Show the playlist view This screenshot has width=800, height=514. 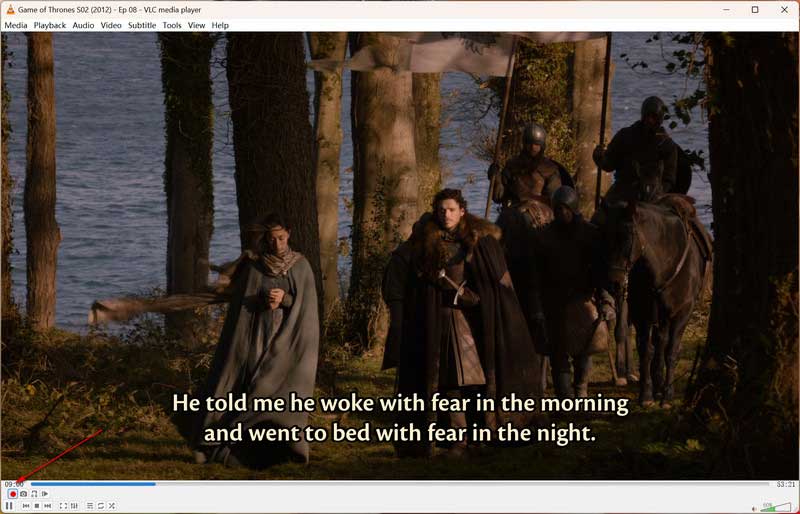point(90,506)
